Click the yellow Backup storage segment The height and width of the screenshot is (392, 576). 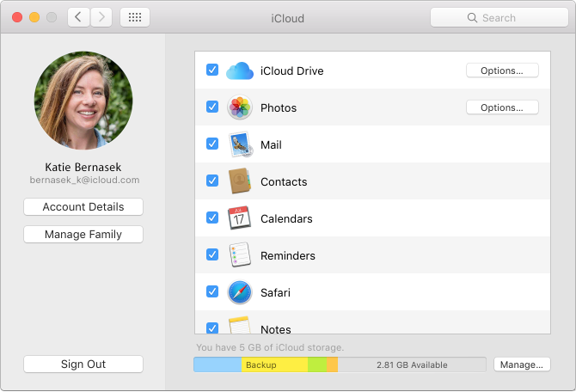[274, 364]
